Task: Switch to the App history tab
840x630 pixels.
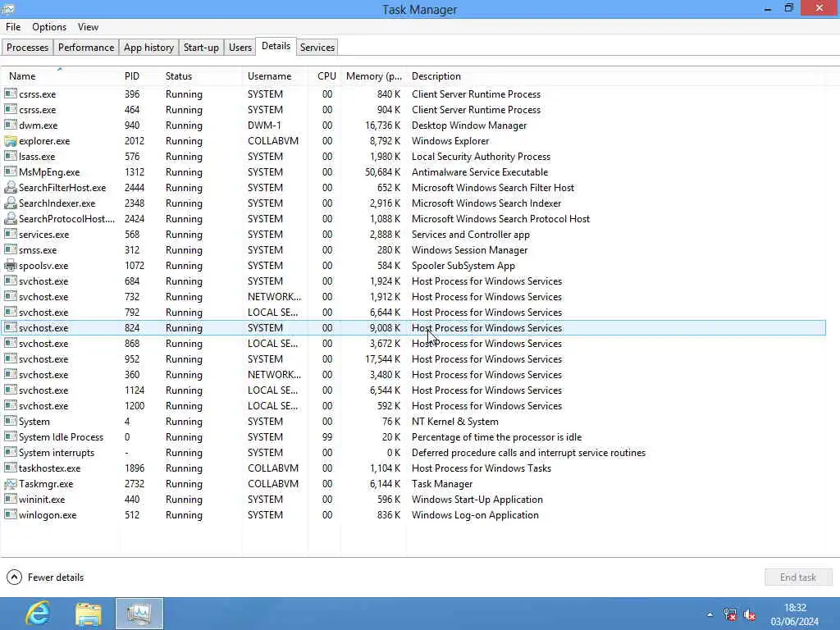Action: click(148, 47)
